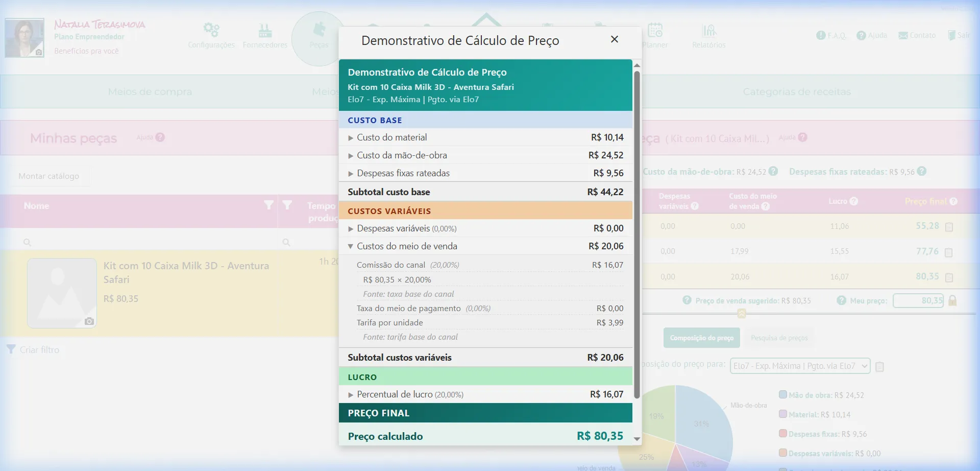This screenshot has height=471, width=980.
Task: Toggle the checkbox beside price 77,76
Action: point(949,252)
